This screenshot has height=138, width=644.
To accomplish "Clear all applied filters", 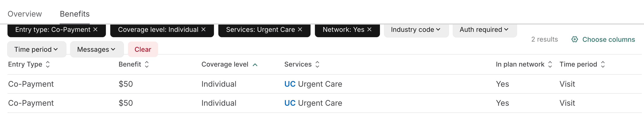I will pyautogui.click(x=143, y=50).
